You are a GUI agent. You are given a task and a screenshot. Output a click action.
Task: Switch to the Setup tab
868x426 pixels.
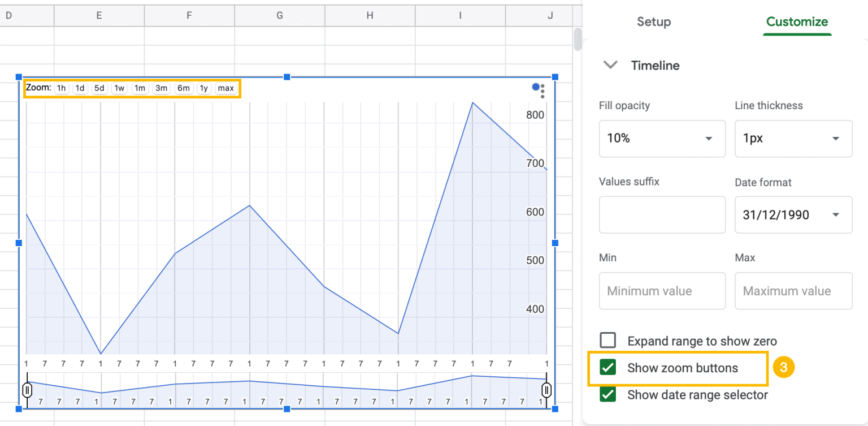pos(654,22)
